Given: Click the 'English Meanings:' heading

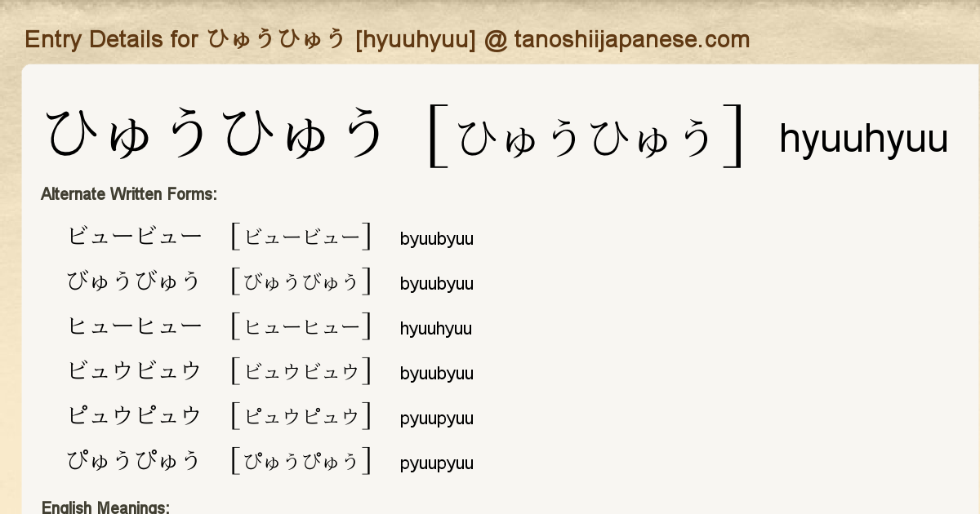Looking at the screenshot, I should pos(105,507).
